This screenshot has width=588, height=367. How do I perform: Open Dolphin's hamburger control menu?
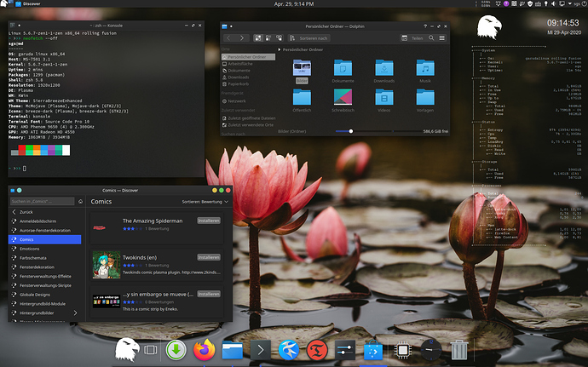(442, 37)
